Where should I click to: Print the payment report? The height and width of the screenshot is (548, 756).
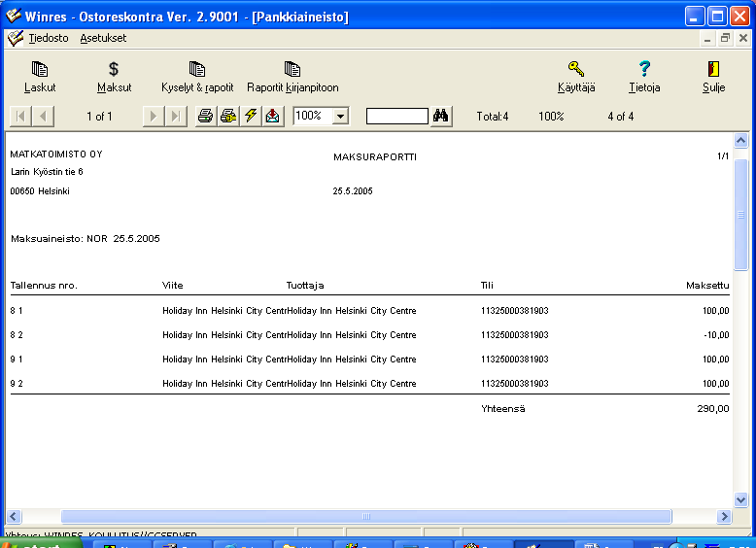pyautogui.click(x=205, y=117)
